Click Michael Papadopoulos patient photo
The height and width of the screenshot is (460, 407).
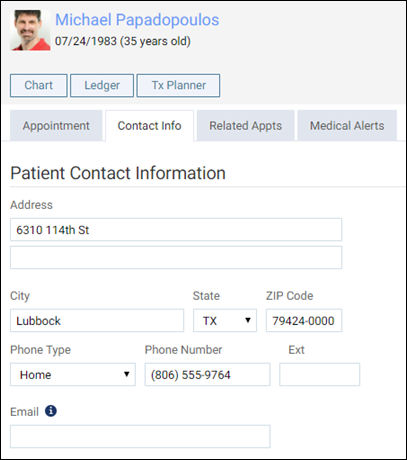tap(30, 30)
